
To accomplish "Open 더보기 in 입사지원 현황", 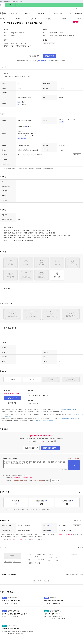I will pos(80,492).
